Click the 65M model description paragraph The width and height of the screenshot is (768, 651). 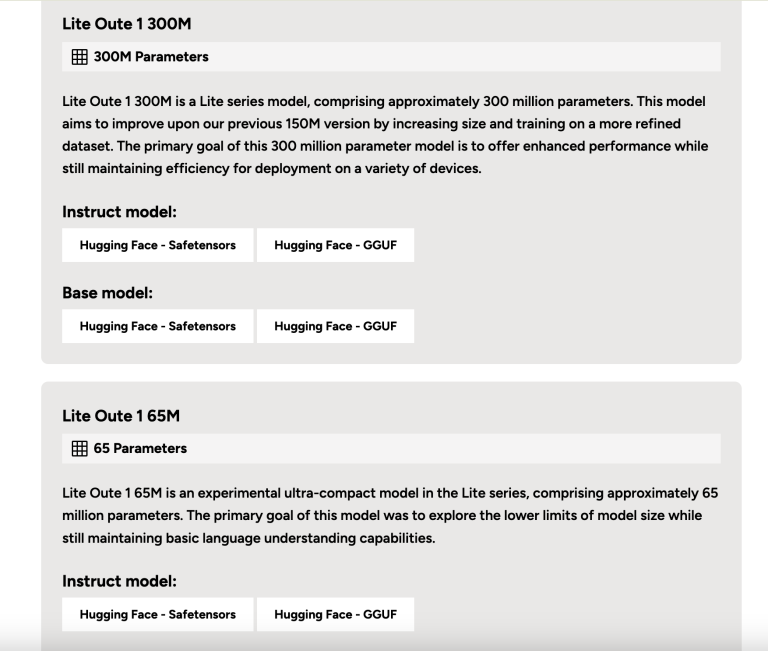(390, 515)
